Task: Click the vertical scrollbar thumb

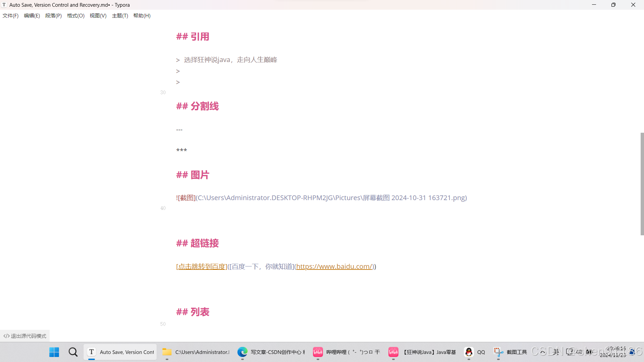Action: (x=642, y=184)
